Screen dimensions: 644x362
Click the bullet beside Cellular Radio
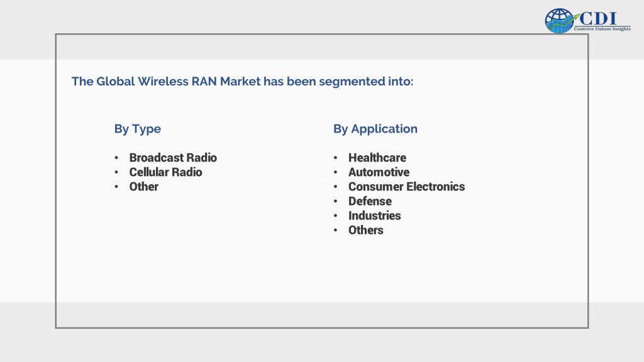(x=116, y=172)
